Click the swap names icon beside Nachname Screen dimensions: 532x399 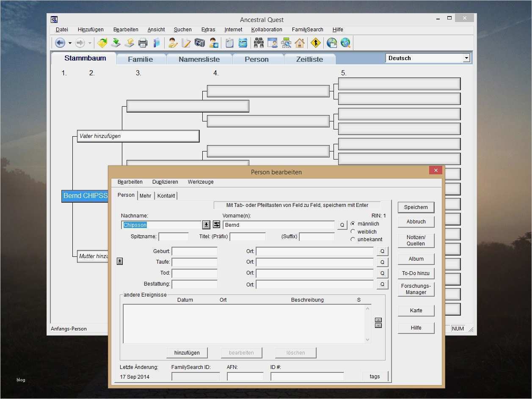coord(216,225)
